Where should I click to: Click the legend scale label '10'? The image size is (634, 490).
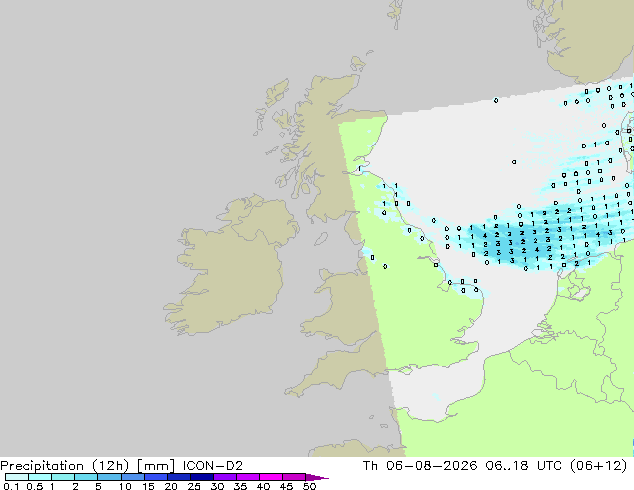[x=125, y=486]
